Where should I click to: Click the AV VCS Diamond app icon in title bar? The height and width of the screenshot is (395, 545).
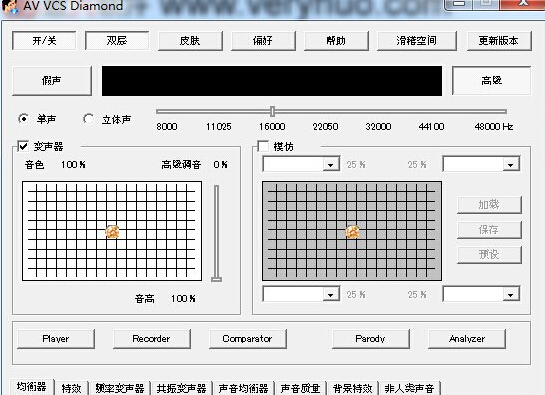[x=10, y=6]
